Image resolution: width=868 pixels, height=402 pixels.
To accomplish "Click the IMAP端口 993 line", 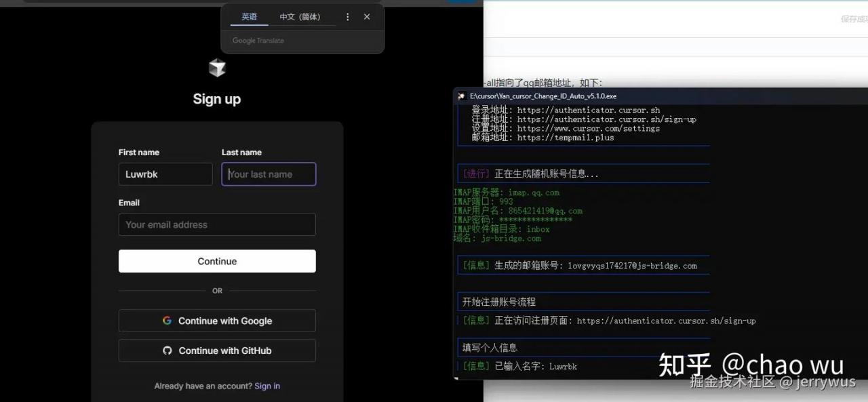I will (x=484, y=202).
